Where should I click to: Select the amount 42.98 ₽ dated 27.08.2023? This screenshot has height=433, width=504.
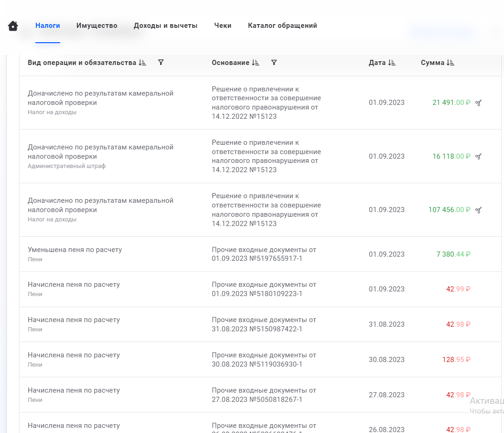[x=459, y=395]
